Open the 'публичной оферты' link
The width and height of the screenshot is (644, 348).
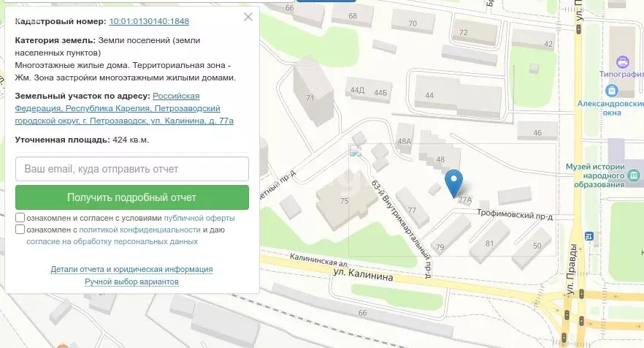coord(199,218)
